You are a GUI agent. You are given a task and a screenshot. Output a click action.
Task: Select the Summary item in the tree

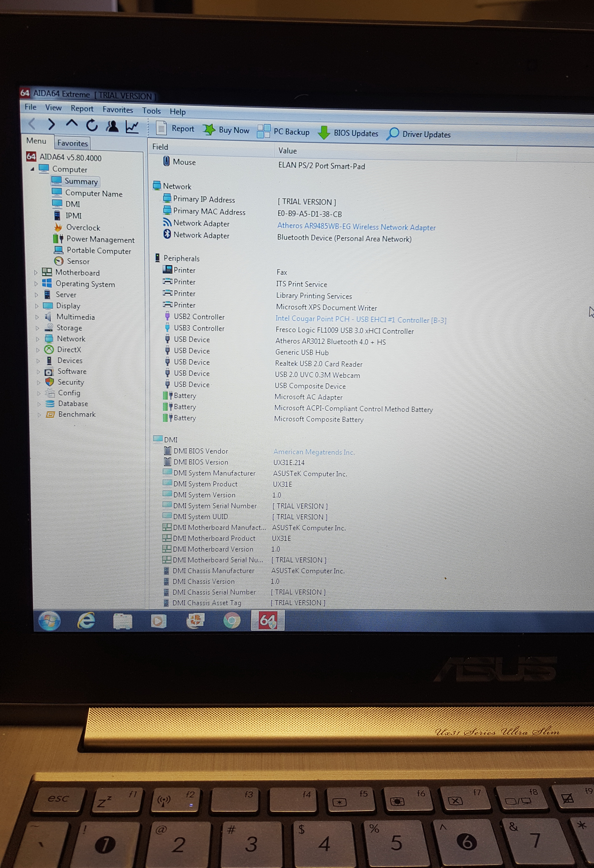click(x=81, y=181)
